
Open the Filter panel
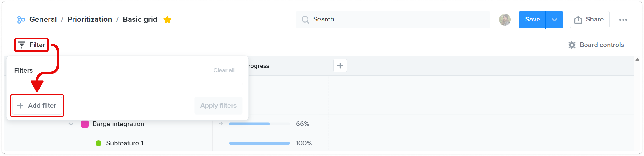[31, 45]
